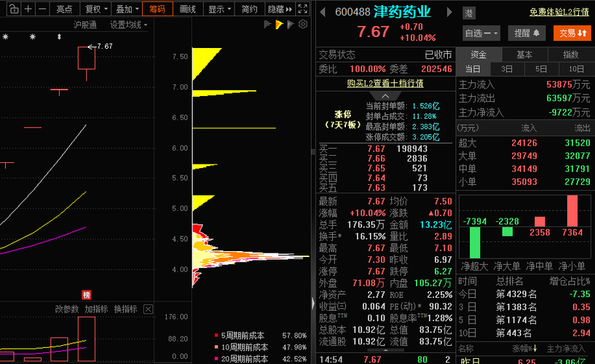595x364 pixels.
Task: Toggle the 亮点 highlights button
Action: click(x=64, y=9)
